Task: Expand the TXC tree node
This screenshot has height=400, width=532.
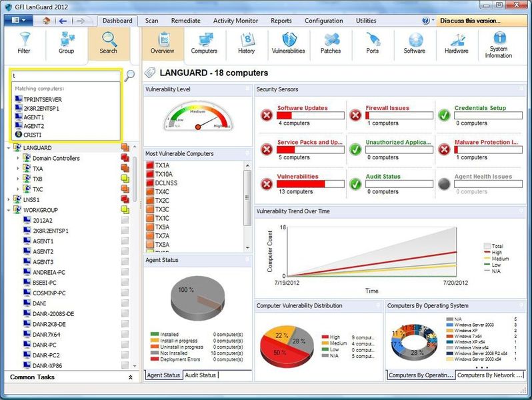Action: (x=18, y=189)
